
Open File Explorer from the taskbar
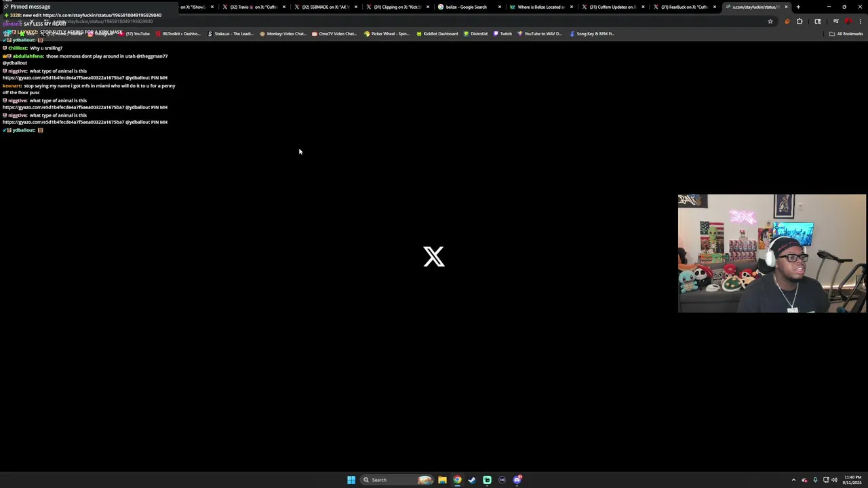tap(442, 480)
